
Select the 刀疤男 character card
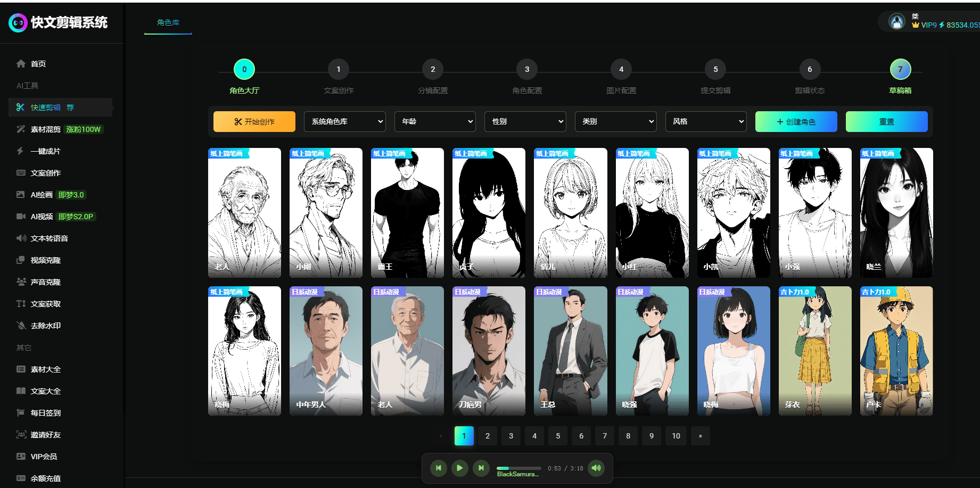coord(489,351)
